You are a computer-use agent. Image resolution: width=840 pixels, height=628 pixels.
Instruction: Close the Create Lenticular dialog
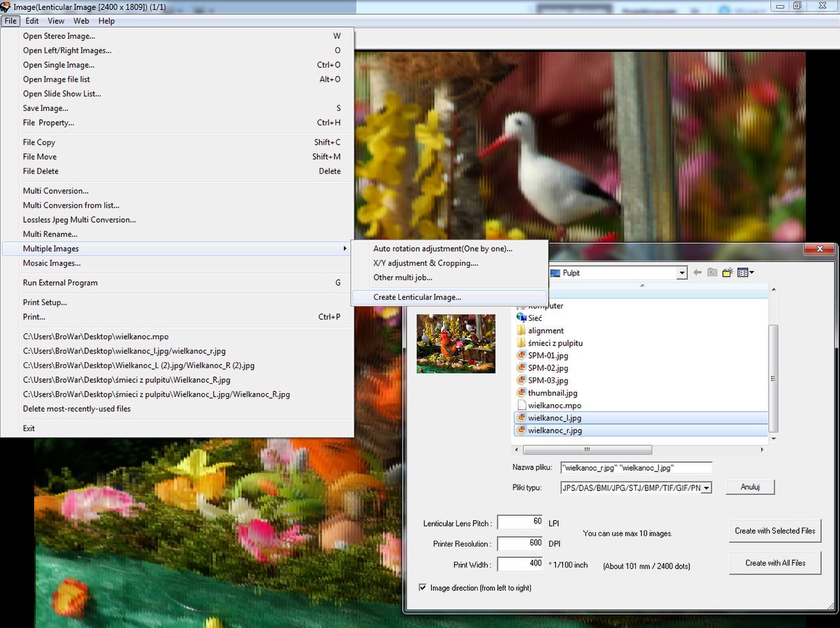coord(820,249)
